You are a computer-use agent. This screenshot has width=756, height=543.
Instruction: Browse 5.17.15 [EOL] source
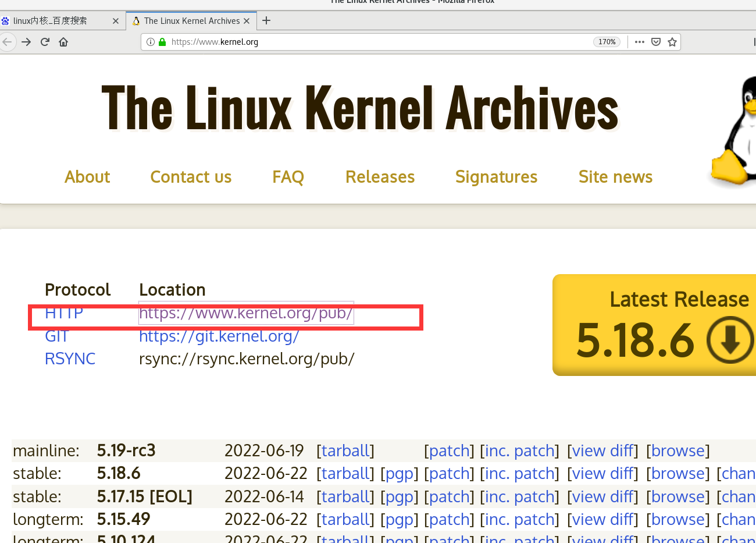tap(678, 497)
